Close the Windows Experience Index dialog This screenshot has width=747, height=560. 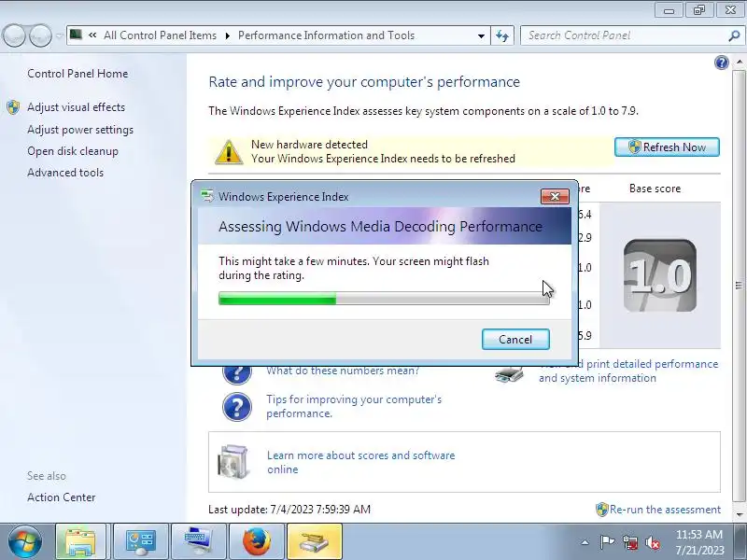[555, 196]
